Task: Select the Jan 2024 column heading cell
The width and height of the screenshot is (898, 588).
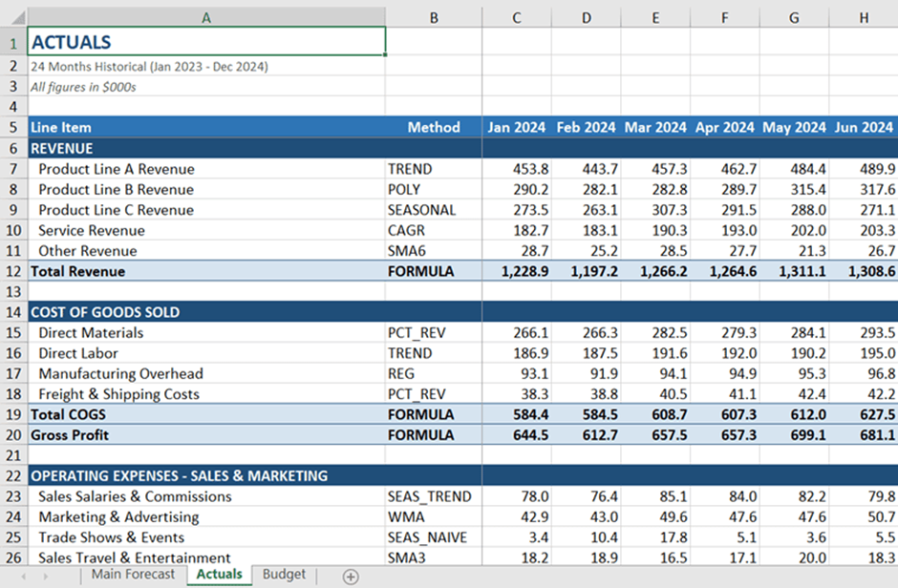Action: click(517, 127)
